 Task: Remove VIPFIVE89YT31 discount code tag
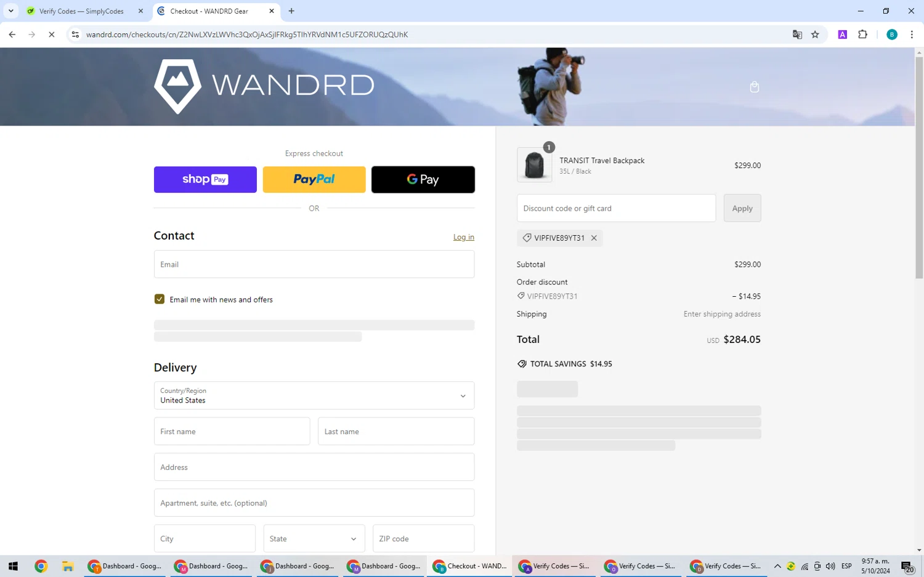pyautogui.click(x=594, y=238)
